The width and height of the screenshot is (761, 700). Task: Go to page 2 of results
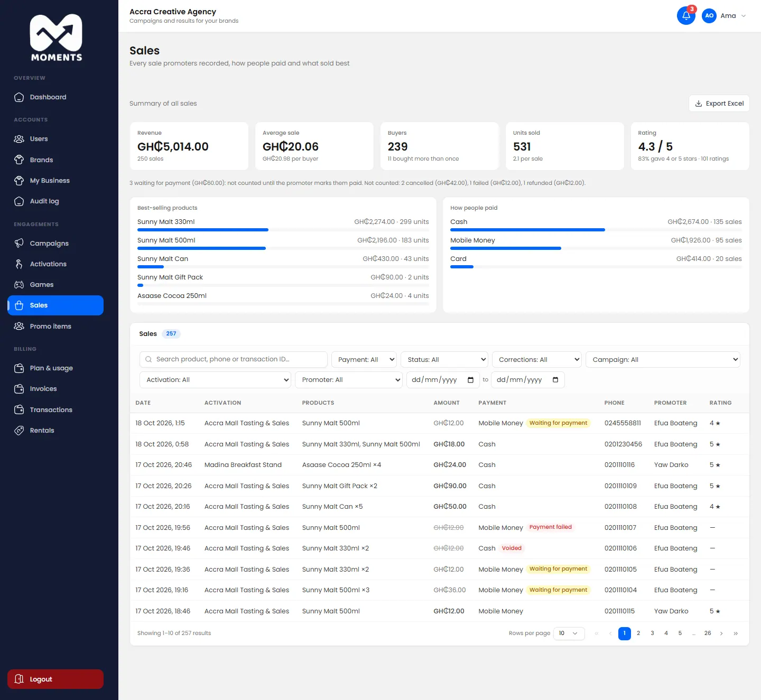tap(638, 633)
